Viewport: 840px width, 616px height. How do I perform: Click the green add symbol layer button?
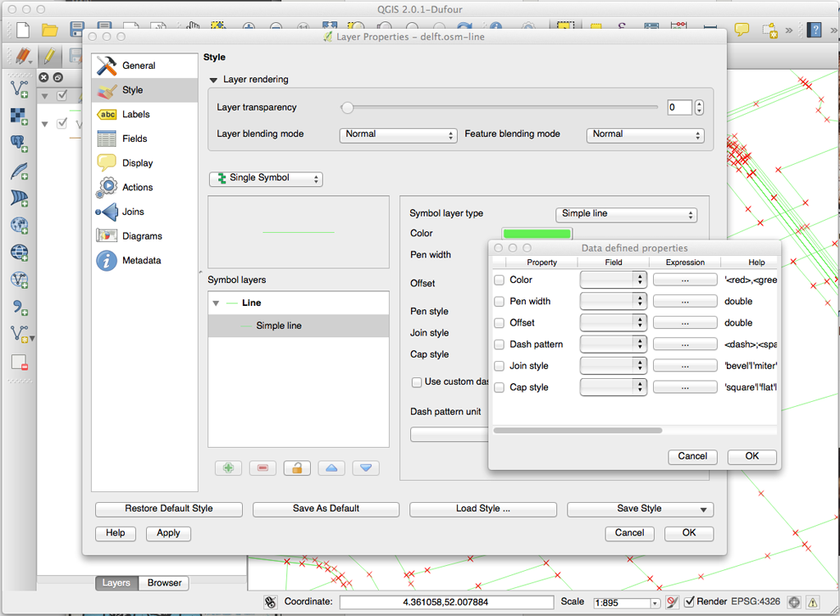coord(228,468)
